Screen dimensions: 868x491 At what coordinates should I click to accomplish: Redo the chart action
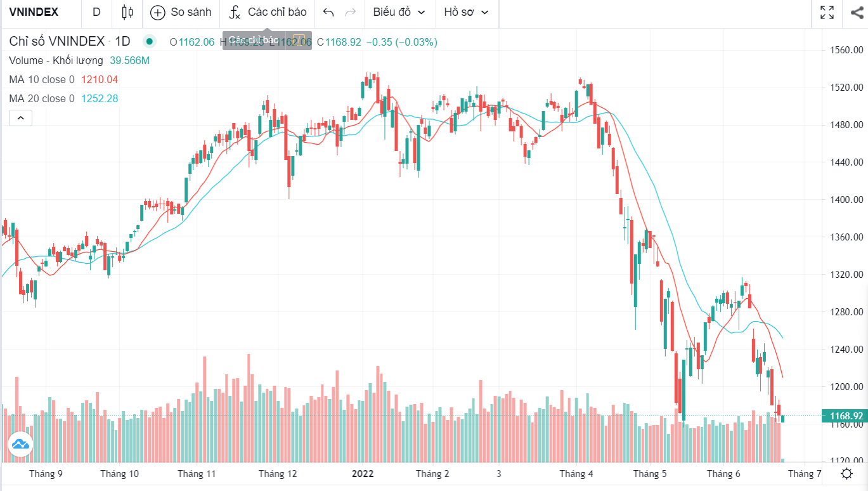coord(350,12)
